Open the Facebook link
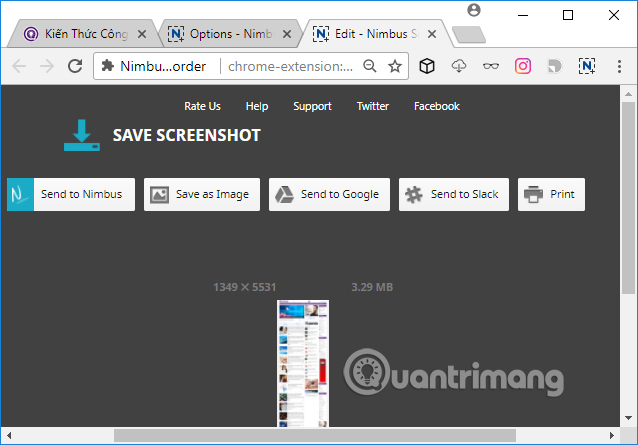 pos(437,106)
